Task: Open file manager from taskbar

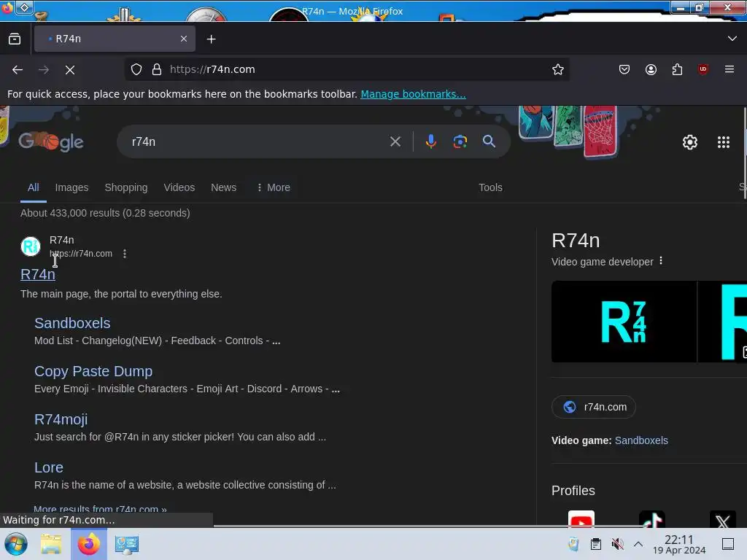Action: (x=51, y=544)
